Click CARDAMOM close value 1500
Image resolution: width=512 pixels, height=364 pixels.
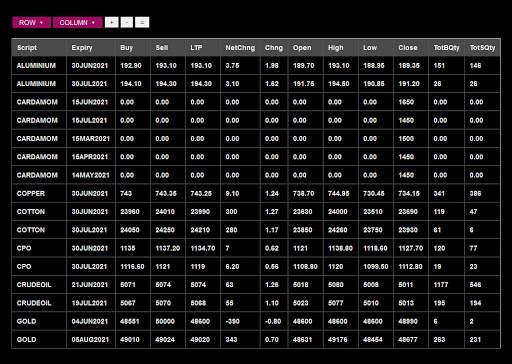click(x=406, y=139)
